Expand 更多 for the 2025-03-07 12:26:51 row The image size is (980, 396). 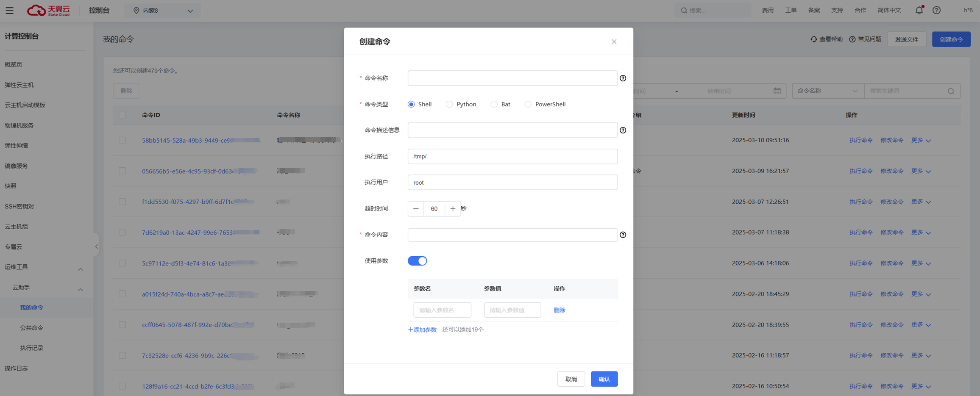pos(921,202)
